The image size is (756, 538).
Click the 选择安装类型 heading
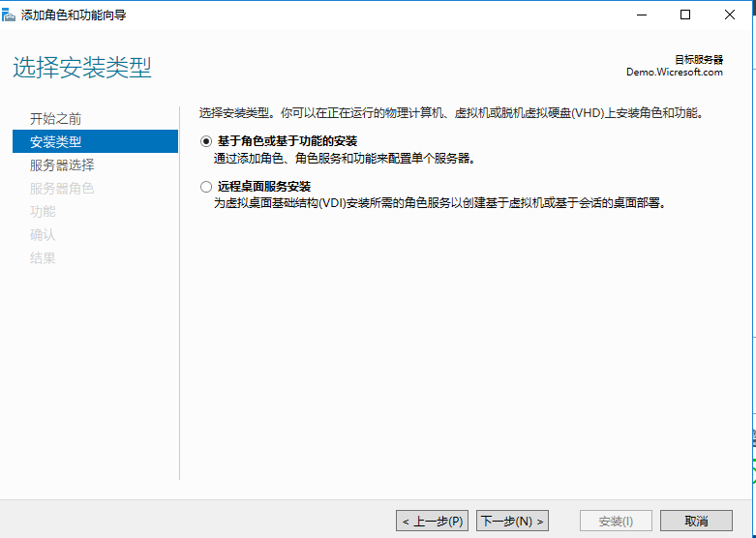coord(82,68)
